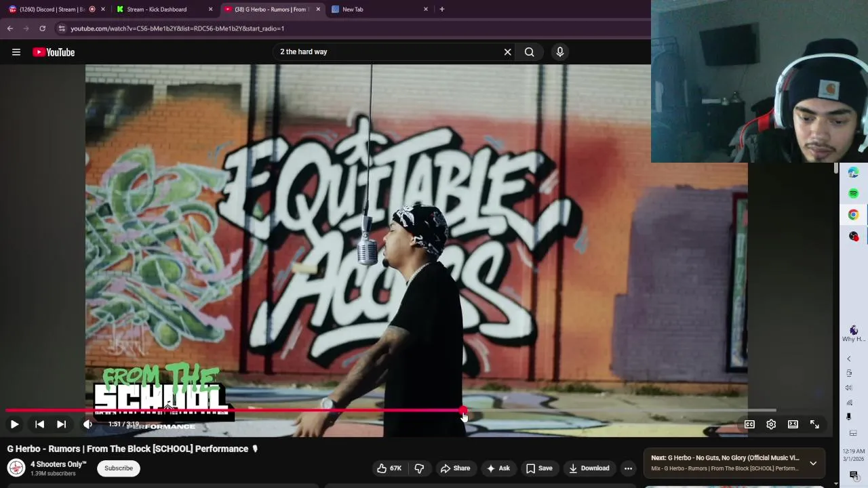The height and width of the screenshot is (488, 868).
Task: Toggle theater mode view
Action: click(793, 424)
